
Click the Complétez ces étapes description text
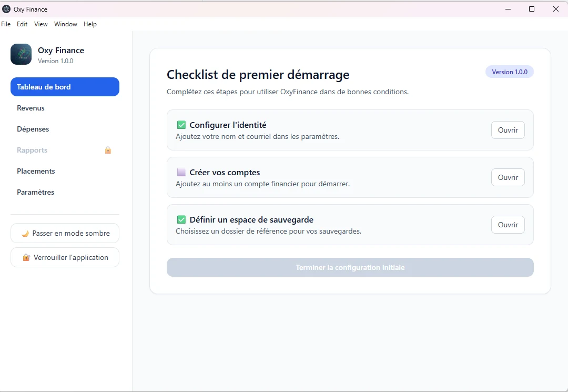click(288, 92)
